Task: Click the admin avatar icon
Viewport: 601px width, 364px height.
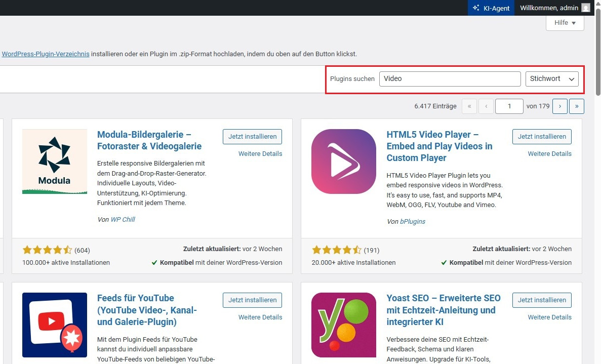Action: point(586,8)
